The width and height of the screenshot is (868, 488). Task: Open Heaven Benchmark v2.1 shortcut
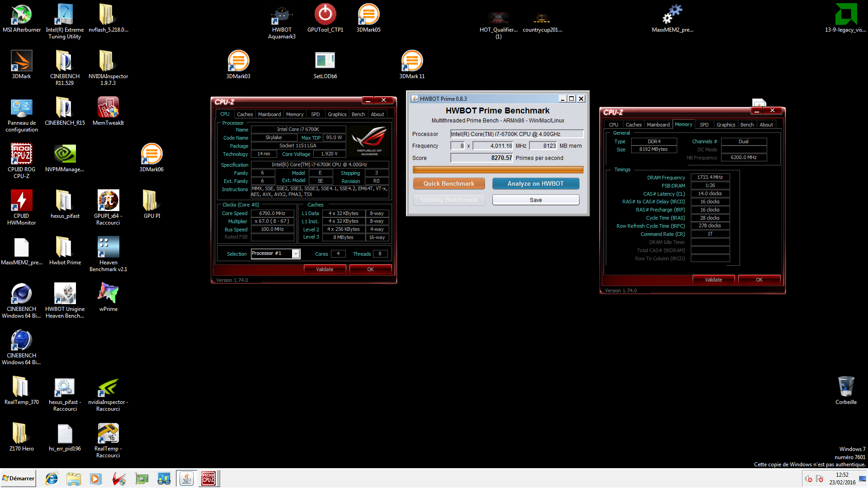108,254
